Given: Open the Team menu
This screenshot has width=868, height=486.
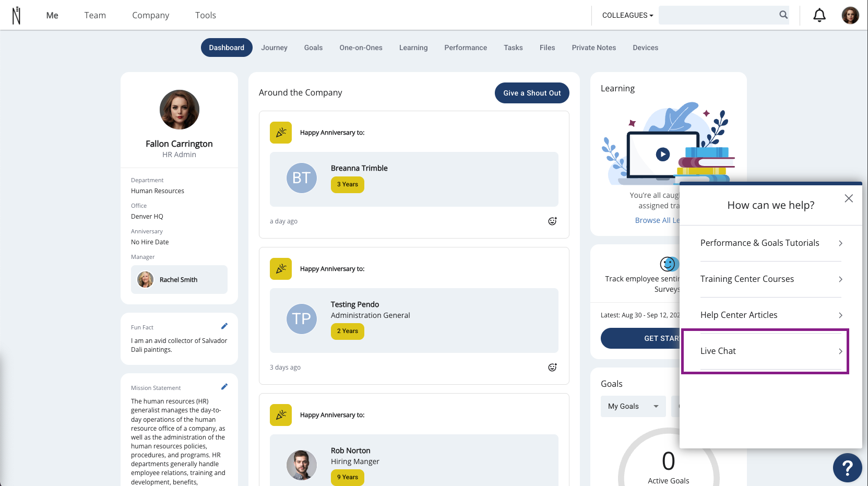Looking at the screenshot, I should coord(95,15).
